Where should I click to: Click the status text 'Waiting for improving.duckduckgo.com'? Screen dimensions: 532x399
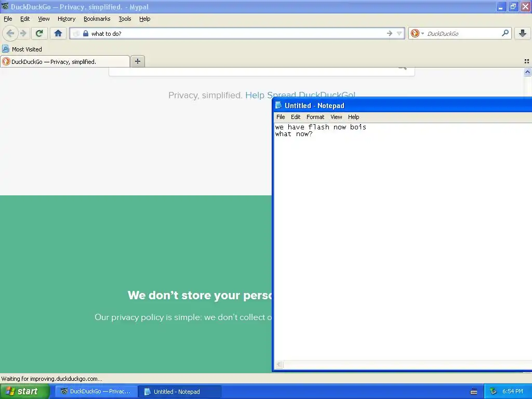(51, 379)
